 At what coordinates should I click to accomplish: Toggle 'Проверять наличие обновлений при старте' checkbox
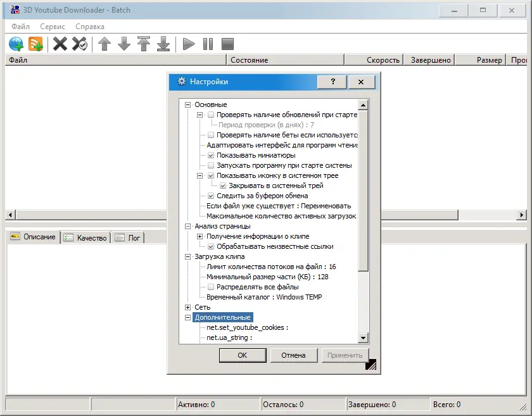tap(211, 115)
